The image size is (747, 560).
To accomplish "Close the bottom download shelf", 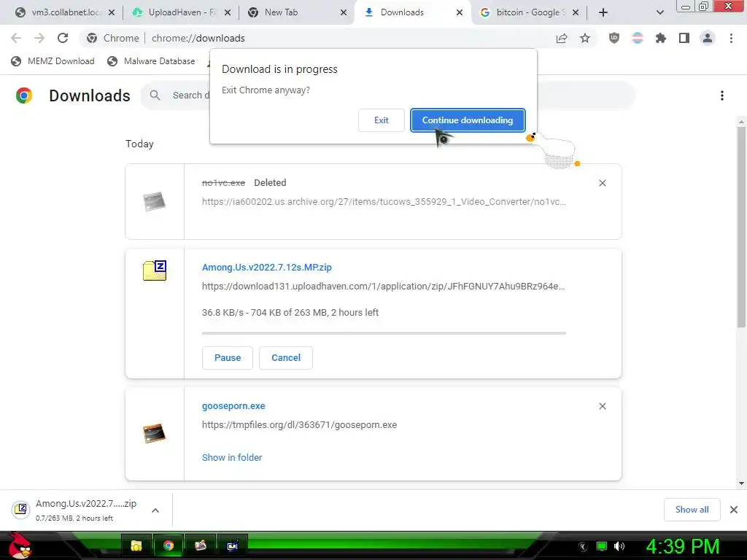I will coord(734,510).
